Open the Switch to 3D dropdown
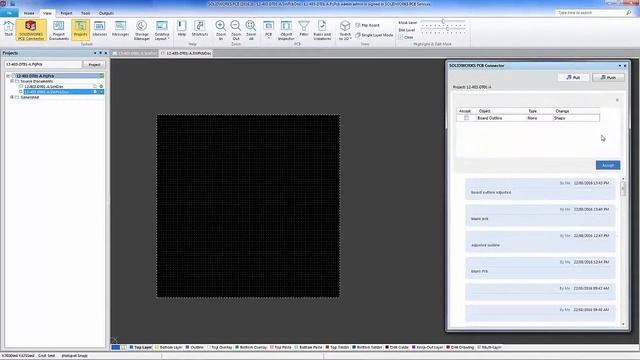 pos(345,30)
